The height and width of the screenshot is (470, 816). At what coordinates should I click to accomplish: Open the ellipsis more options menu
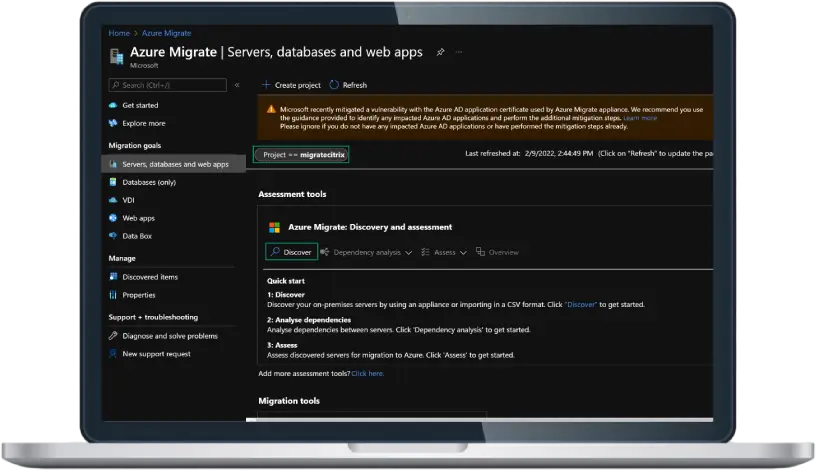(458, 52)
